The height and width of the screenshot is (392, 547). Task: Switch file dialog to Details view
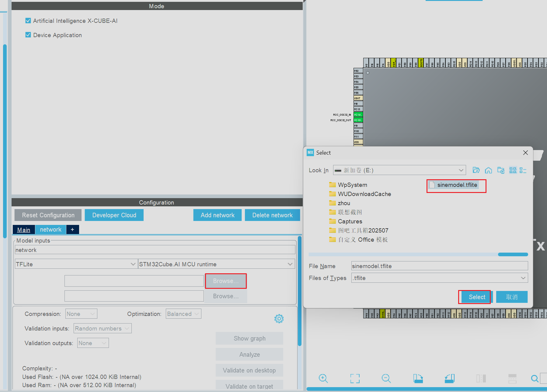coord(523,170)
